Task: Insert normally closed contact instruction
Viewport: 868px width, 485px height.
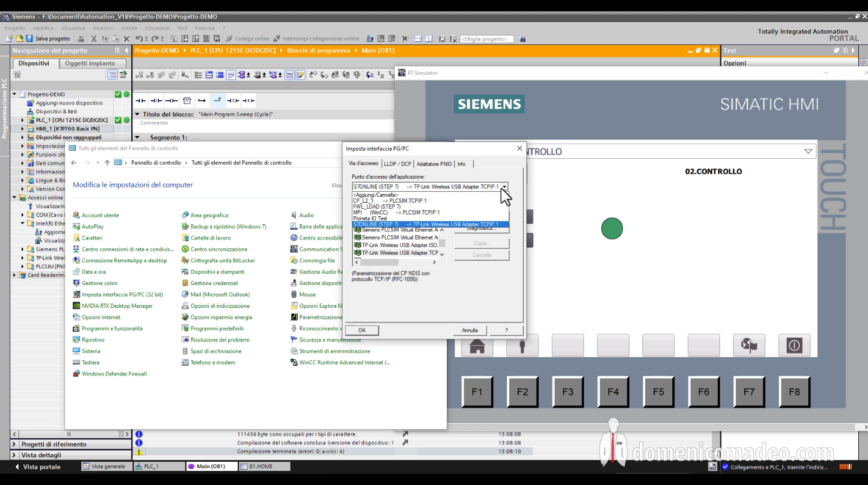Action: [156, 100]
